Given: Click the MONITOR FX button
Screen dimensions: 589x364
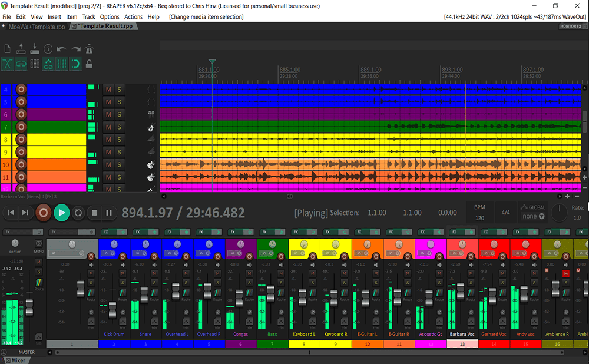Looking at the screenshot, I should click(570, 26).
